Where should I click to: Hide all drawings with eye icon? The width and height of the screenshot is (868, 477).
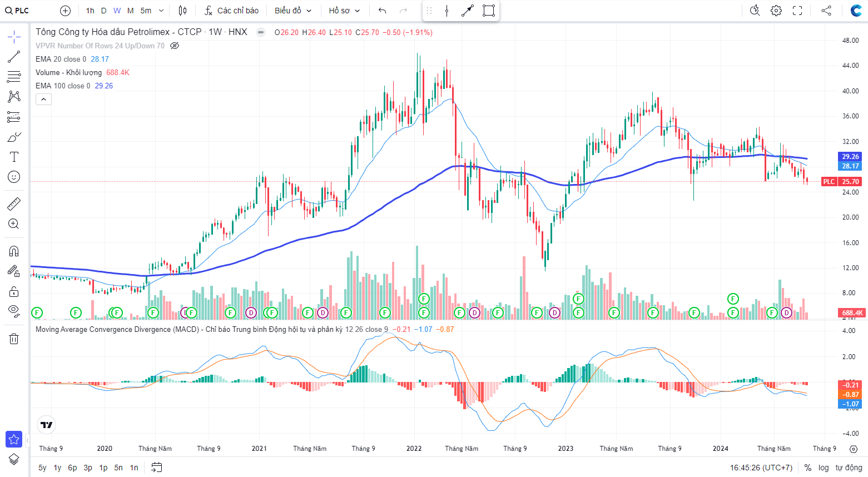[x=14, y=310]
